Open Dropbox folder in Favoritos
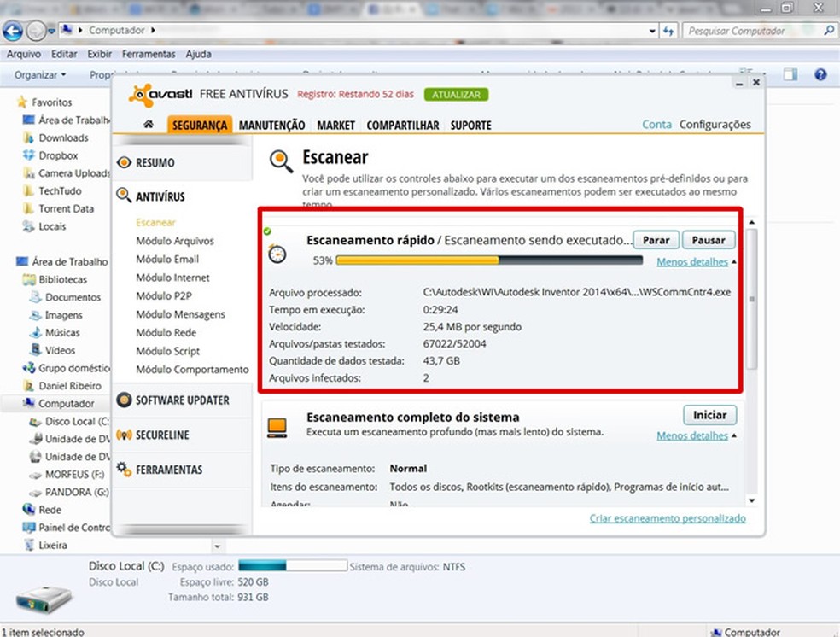Viewport: 840px width, 637px height. (58, 155)
